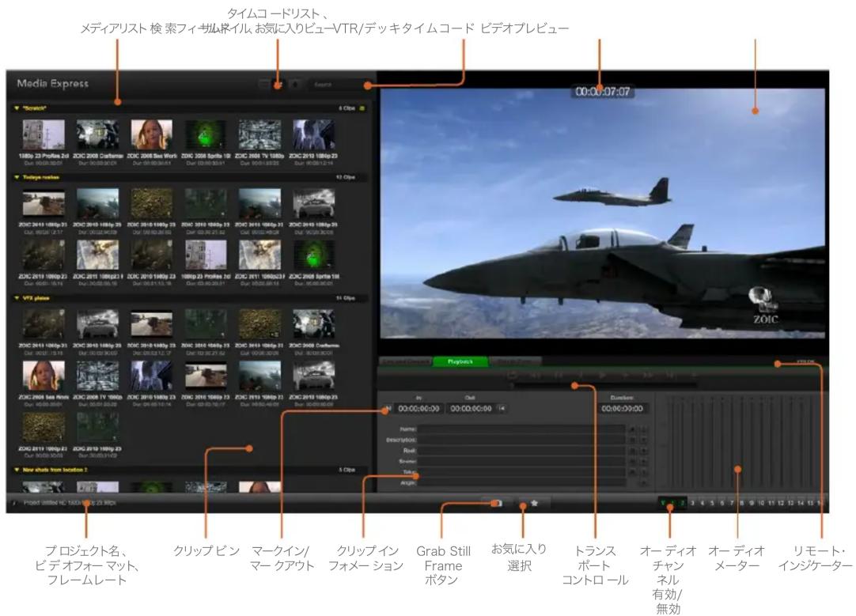856x616 pixels.
Task: Click the 12 Clips count on Todays rushes
Action: [x=345, y=177]
